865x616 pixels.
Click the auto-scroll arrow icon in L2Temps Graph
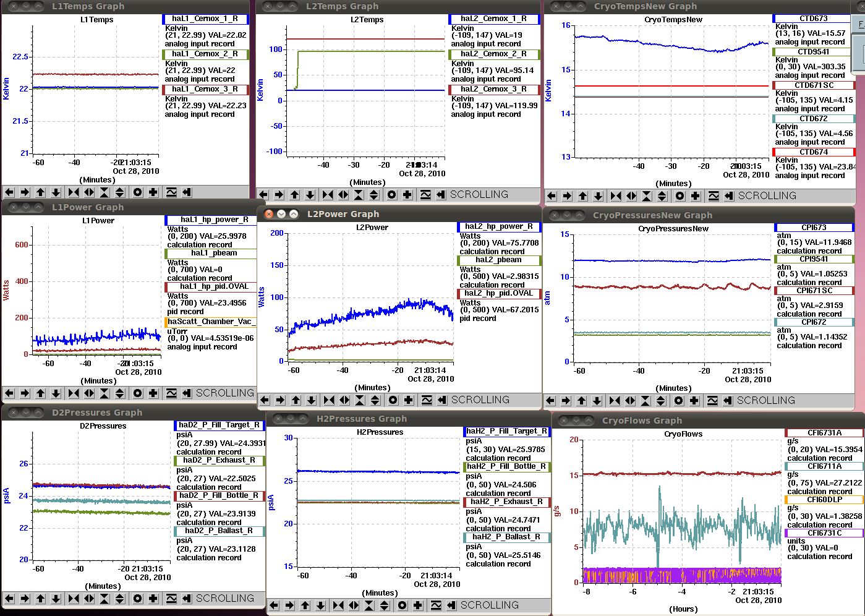pos(441,195)
